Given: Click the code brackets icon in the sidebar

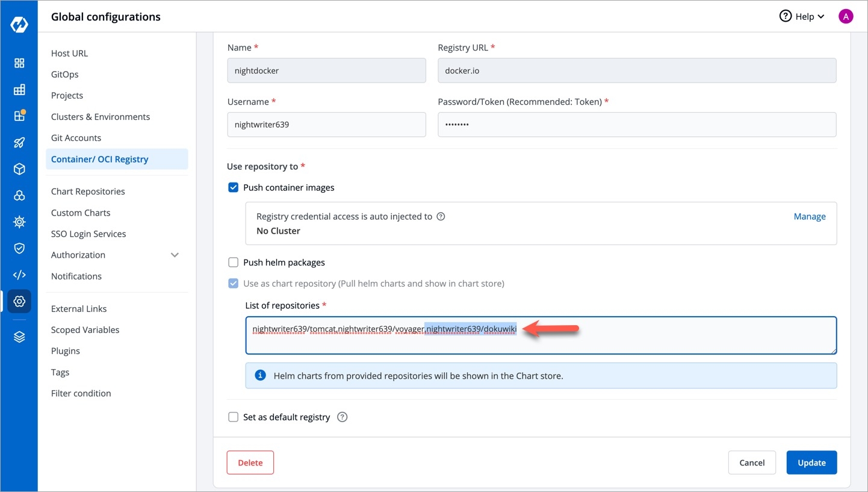Looking at the screenshot, I should click(x=19, y=275).
